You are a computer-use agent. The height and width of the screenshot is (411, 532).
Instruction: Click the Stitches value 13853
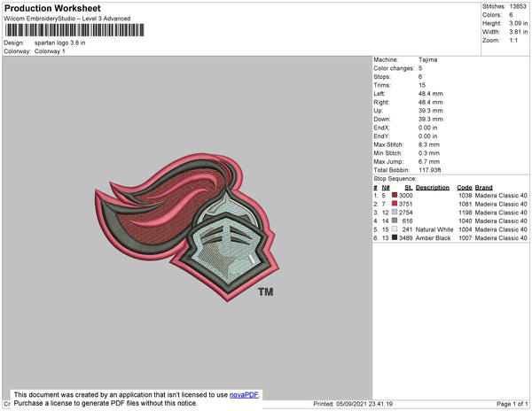tap(518, 6)
